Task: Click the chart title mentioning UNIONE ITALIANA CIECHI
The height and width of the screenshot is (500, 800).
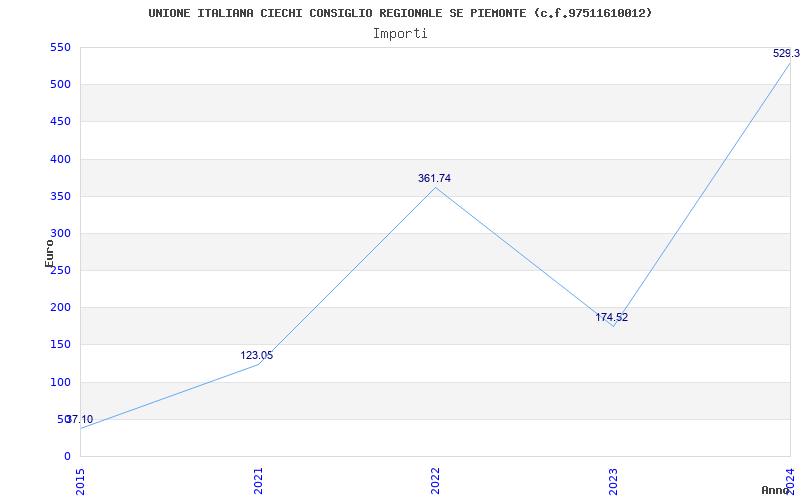Action: (400, 13)
